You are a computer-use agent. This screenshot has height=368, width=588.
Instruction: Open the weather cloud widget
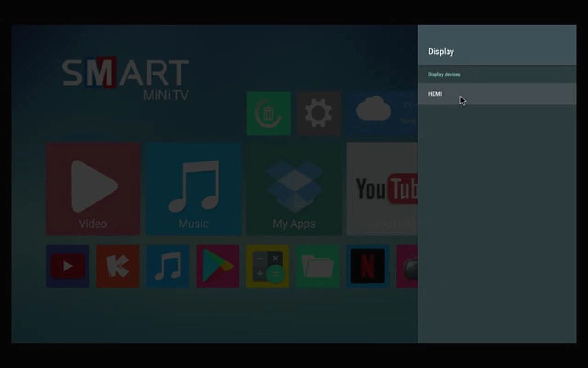[374, 110]
